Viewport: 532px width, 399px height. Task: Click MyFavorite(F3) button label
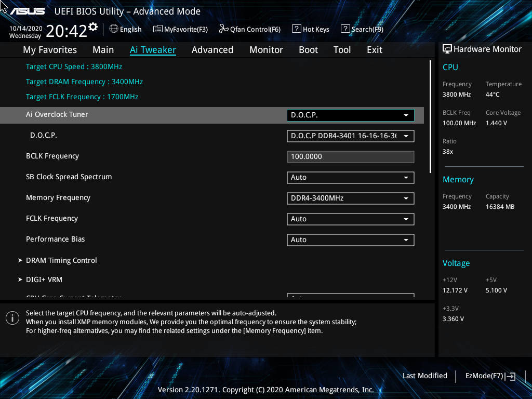pos(186,30)
